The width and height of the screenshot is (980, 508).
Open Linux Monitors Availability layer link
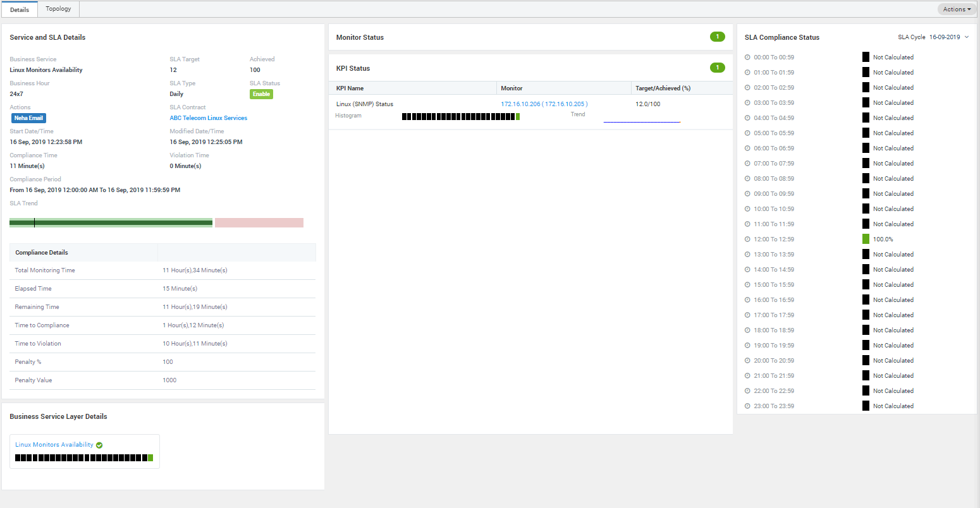[54, 445]
